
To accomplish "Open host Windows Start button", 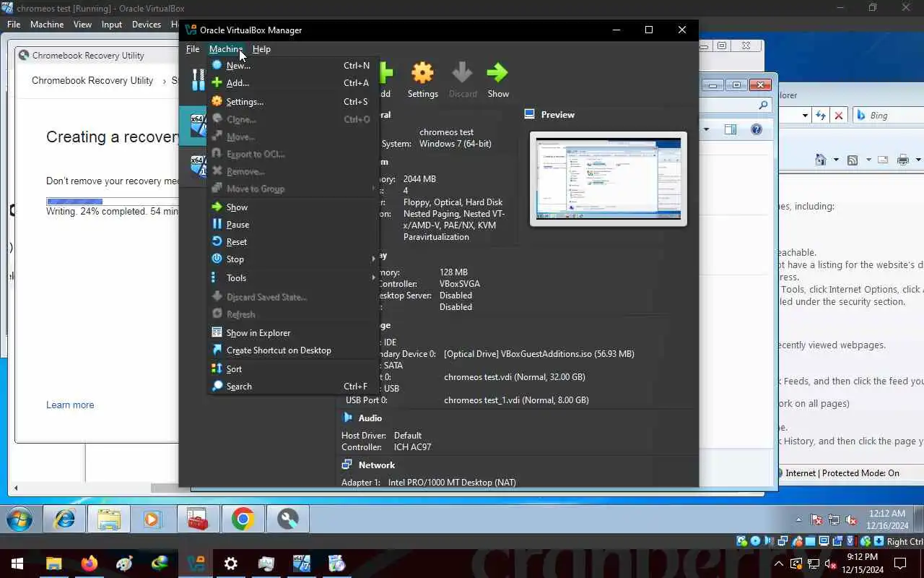I will tap(17, 564).
